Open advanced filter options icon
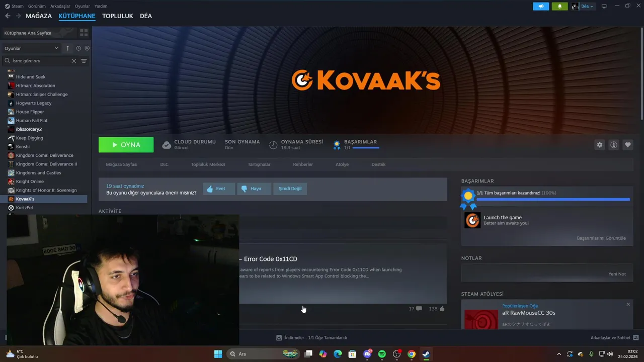Viewport: 644px width, 362px height. click(x=84, y=61)
